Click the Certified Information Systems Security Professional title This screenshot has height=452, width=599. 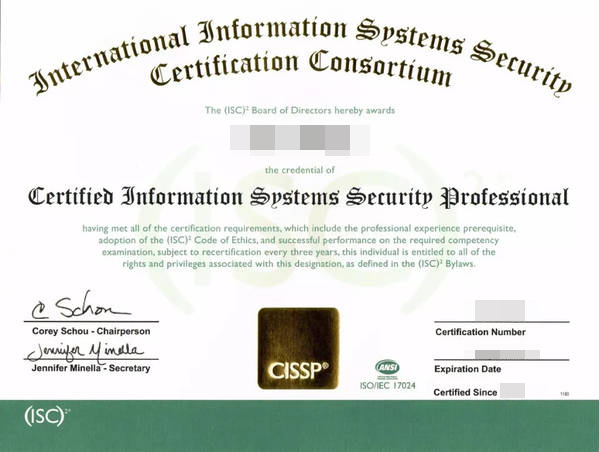click(299, 197)
